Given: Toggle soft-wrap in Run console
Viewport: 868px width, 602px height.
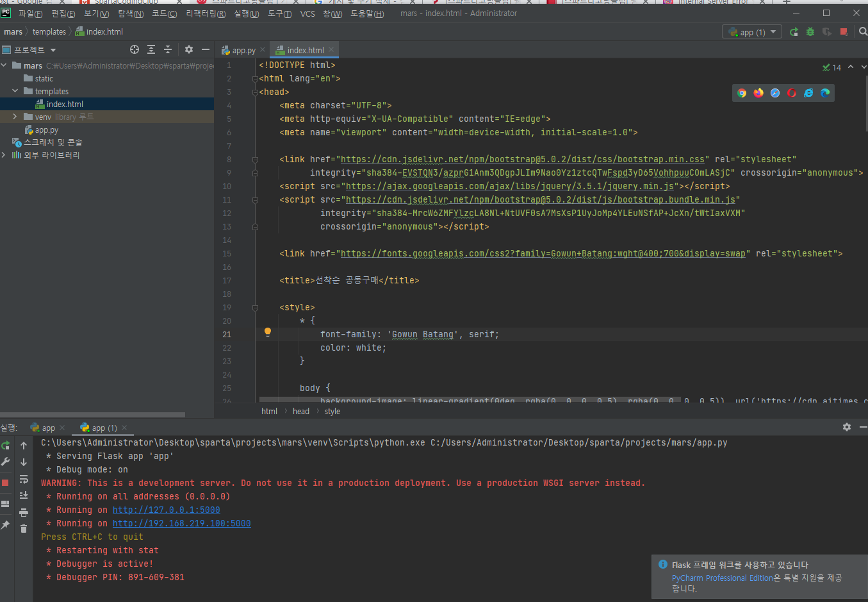Looking at the screenshot, I should click(x=24, y=479).
